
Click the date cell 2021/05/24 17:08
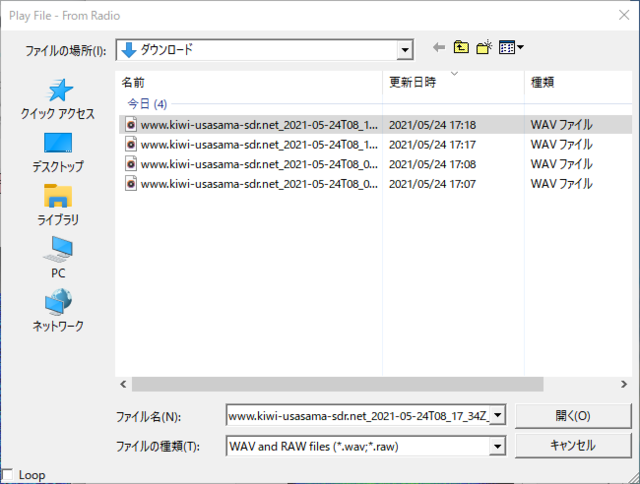click(x=432, y=164)
